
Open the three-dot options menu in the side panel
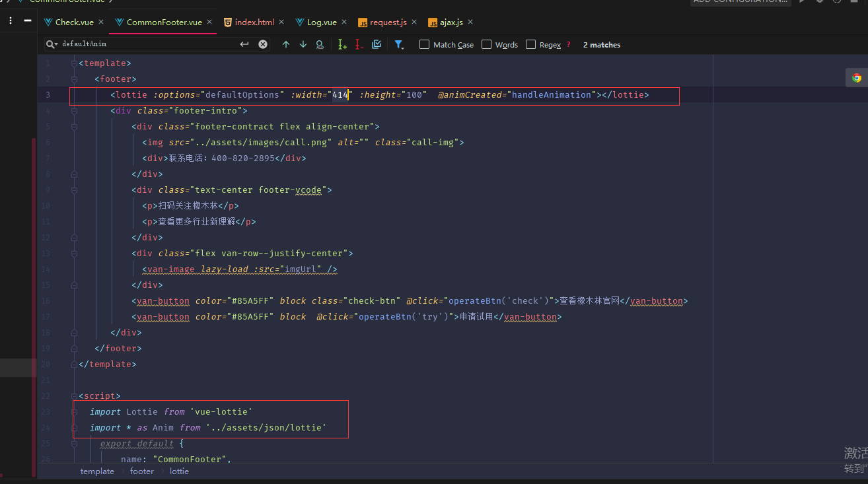pos(11,20)
